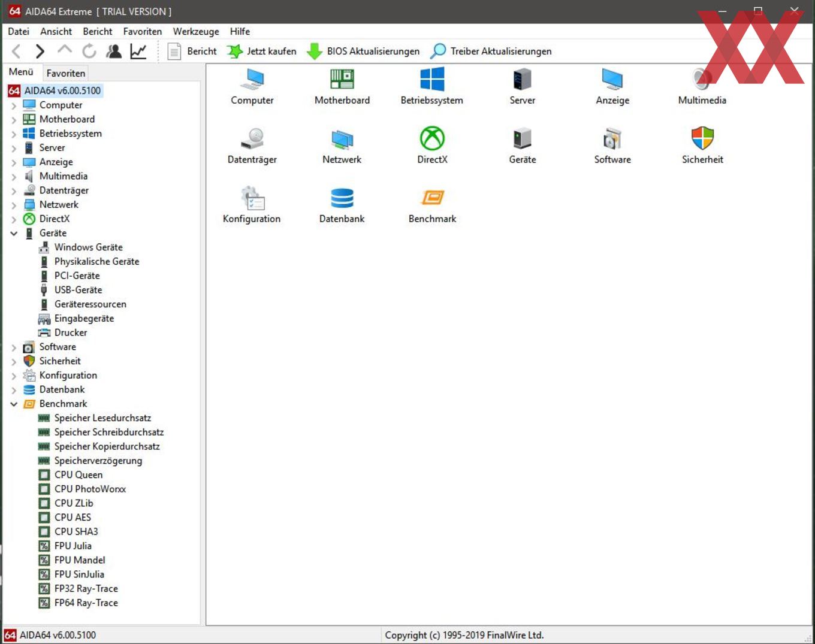Screen dimensions: 815x644
Task: Open the Netzwerk icon in main pane
Action: pos(342,138)
